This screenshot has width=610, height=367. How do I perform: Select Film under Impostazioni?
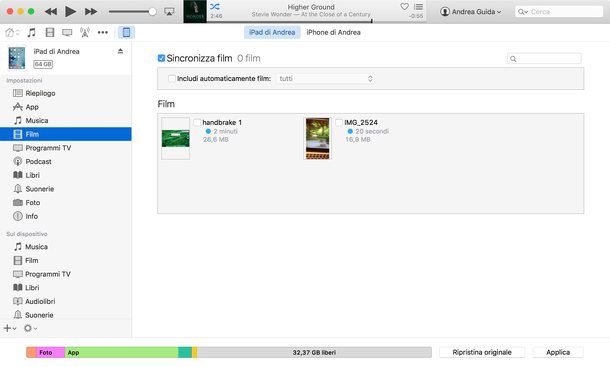[66, 134]
